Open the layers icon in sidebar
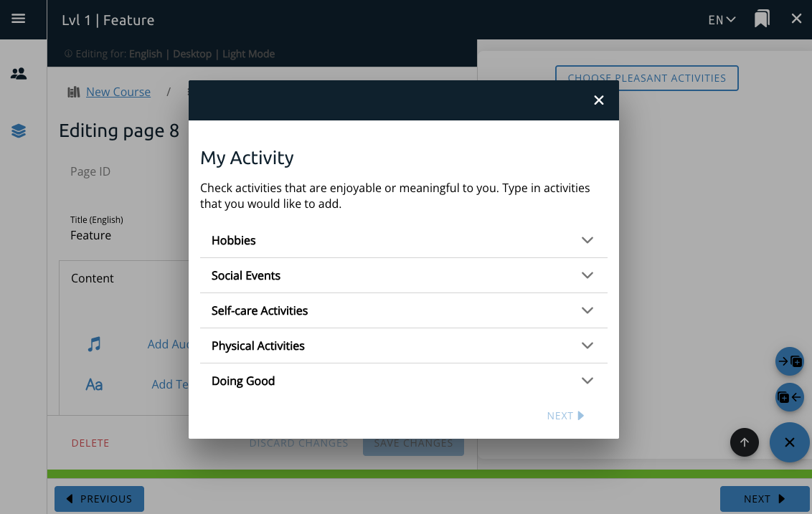 (19, 130)
